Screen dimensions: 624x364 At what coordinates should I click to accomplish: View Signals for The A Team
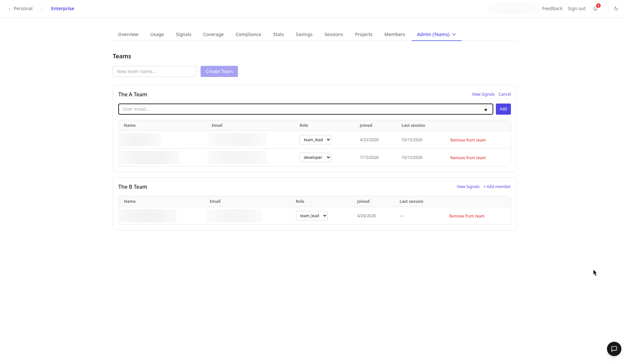click(483, 94)
